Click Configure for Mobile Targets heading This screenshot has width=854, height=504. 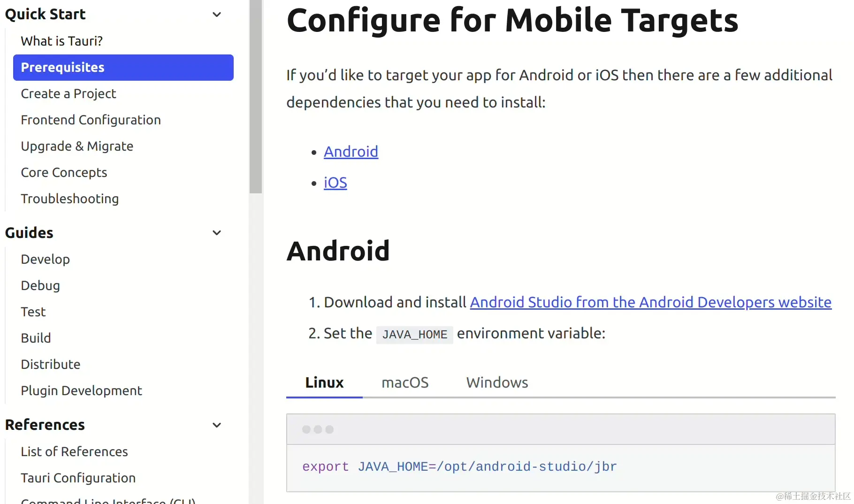pyautogui.click(x=512, y=21)
